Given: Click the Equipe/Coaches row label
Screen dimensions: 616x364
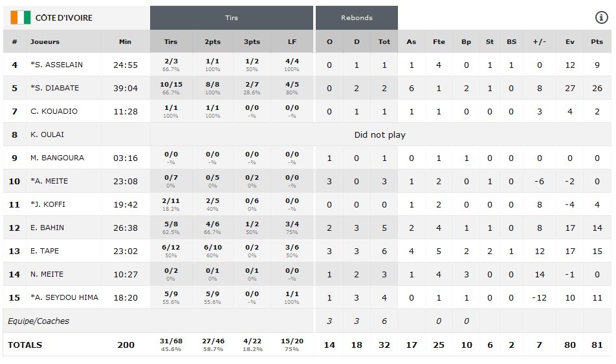Looking at the screenshot, I should click(38, 321).
